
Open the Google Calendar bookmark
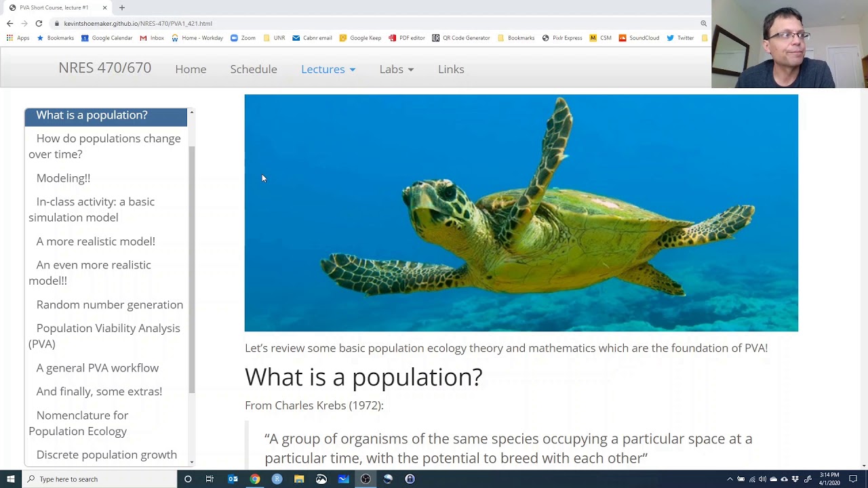[106, 38]
